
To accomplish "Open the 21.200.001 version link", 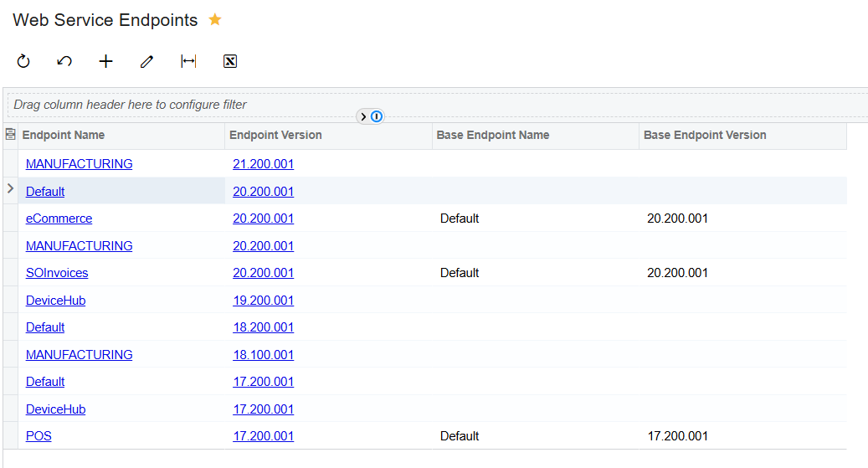I will pos(263,164).
